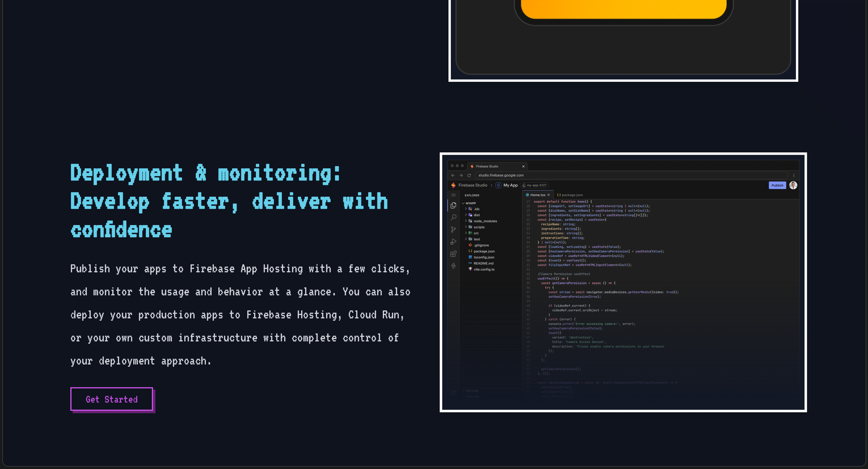The height and width of the screenshot is (469, 868).
Task: Open the Source Control branch icon
Action: 453,229
